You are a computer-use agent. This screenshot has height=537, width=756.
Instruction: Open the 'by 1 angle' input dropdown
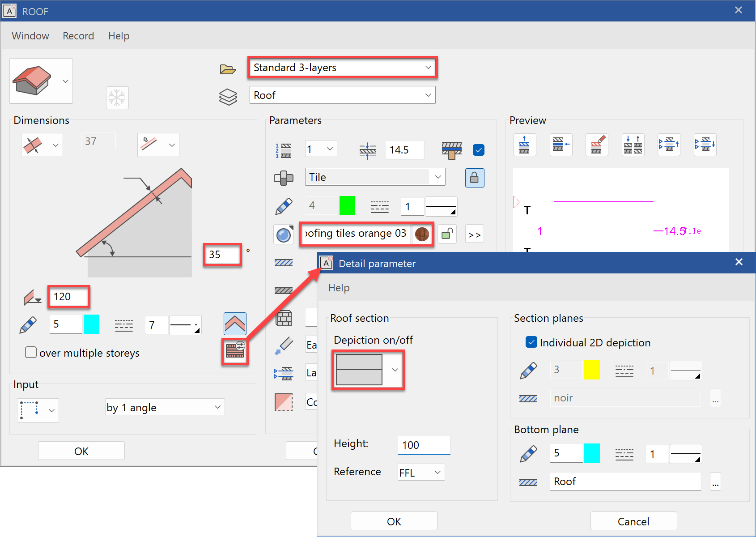pyautogui.click(x=165, y=407)
